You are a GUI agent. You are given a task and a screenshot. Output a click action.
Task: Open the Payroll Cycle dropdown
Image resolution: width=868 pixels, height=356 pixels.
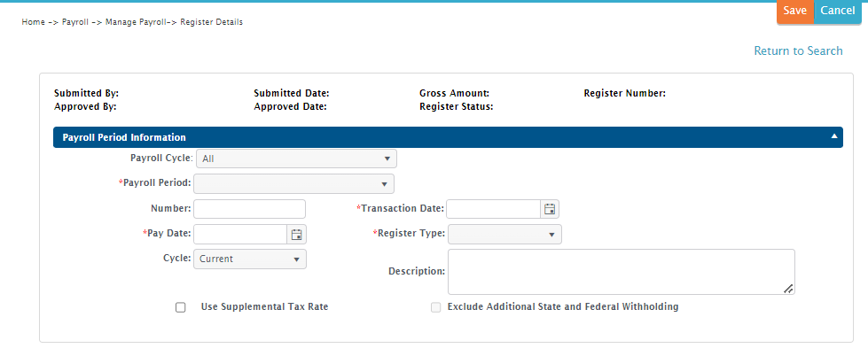tap(295, 159)
